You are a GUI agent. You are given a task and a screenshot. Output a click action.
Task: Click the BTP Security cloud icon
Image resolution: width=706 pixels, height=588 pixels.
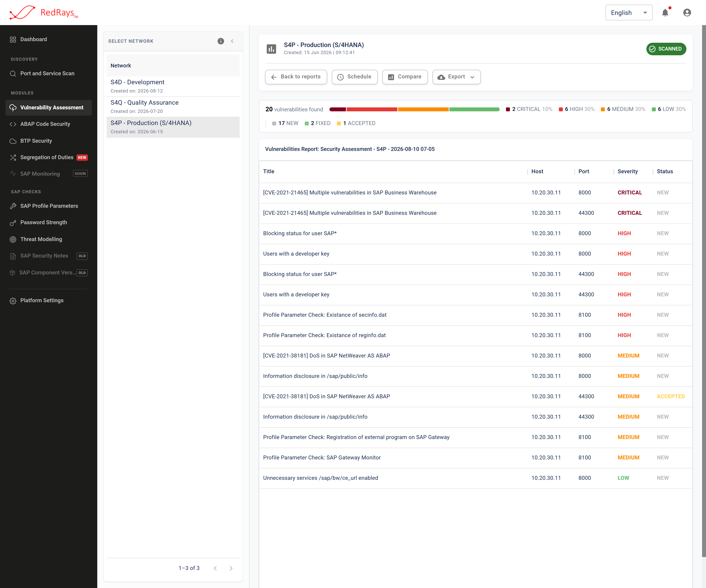13,141
